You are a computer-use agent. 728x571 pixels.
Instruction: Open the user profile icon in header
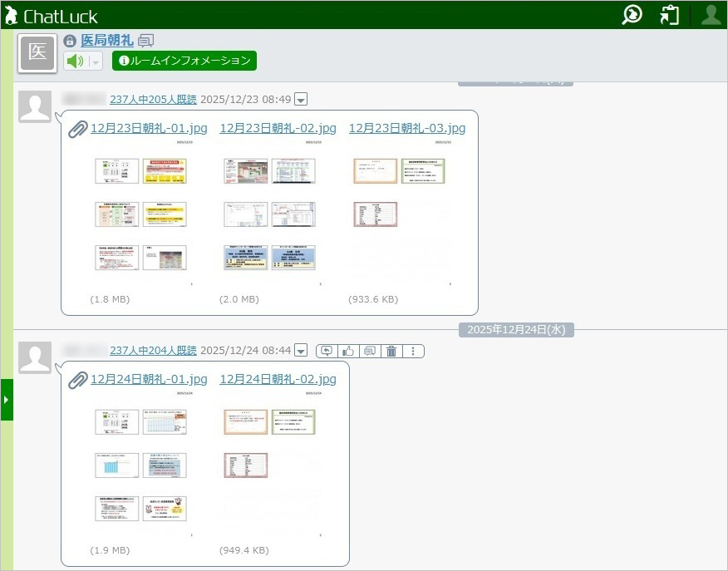click(711, 15)
